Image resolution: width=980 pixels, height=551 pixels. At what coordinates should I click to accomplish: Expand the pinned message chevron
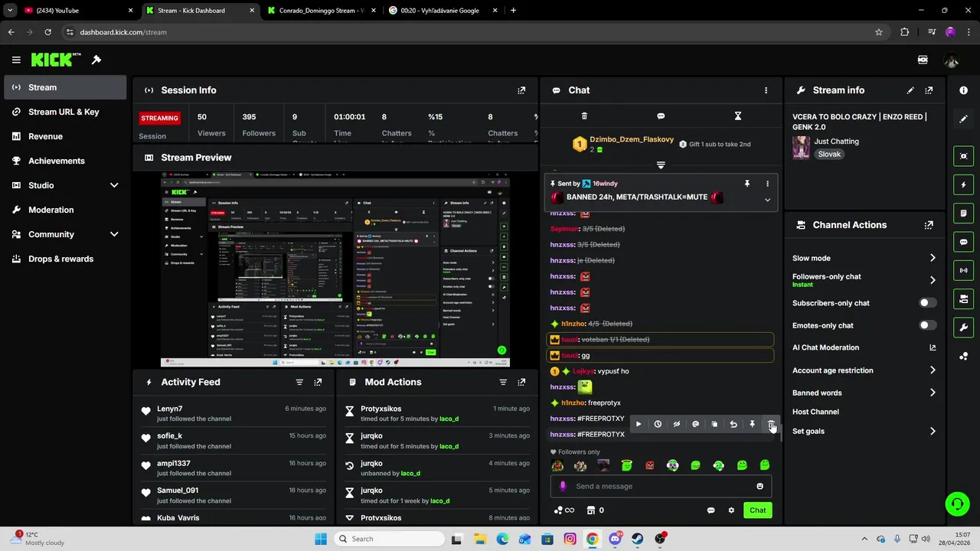(767, 200)
